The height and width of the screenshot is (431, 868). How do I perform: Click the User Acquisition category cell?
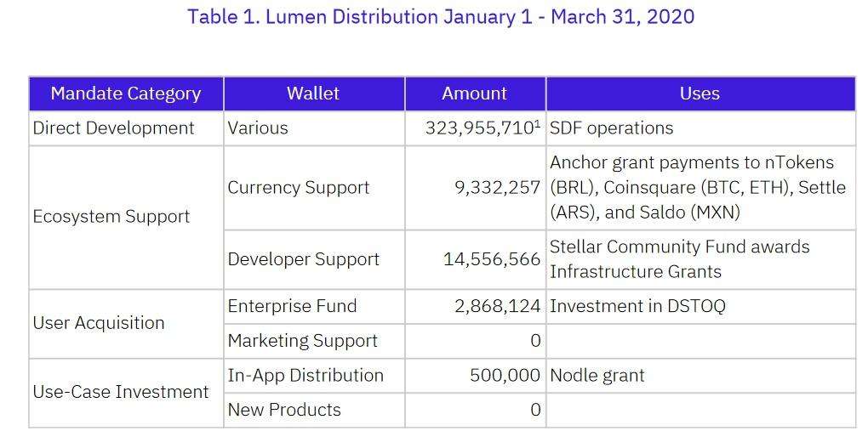coord(99,323)
